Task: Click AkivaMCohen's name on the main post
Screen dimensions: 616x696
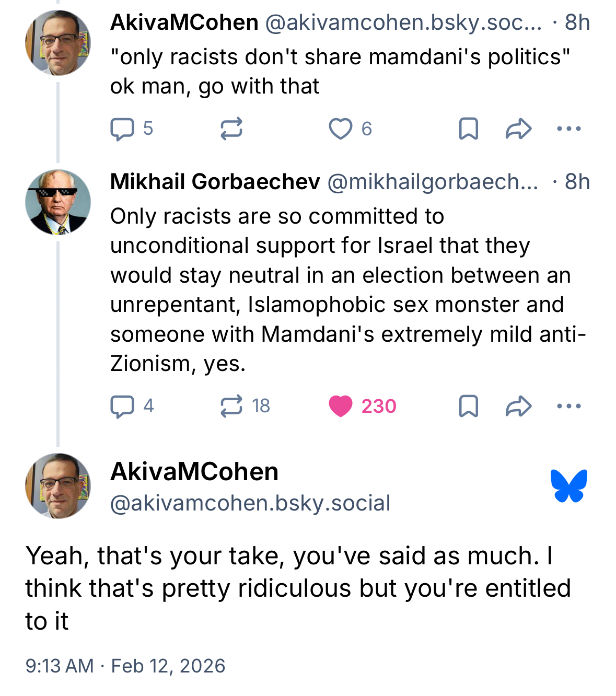Action: (194, 472)
